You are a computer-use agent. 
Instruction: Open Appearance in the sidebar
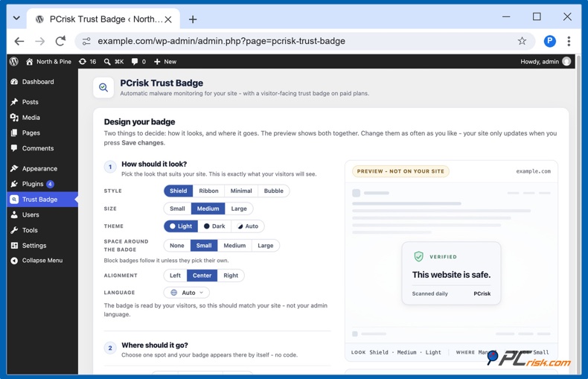42,168
